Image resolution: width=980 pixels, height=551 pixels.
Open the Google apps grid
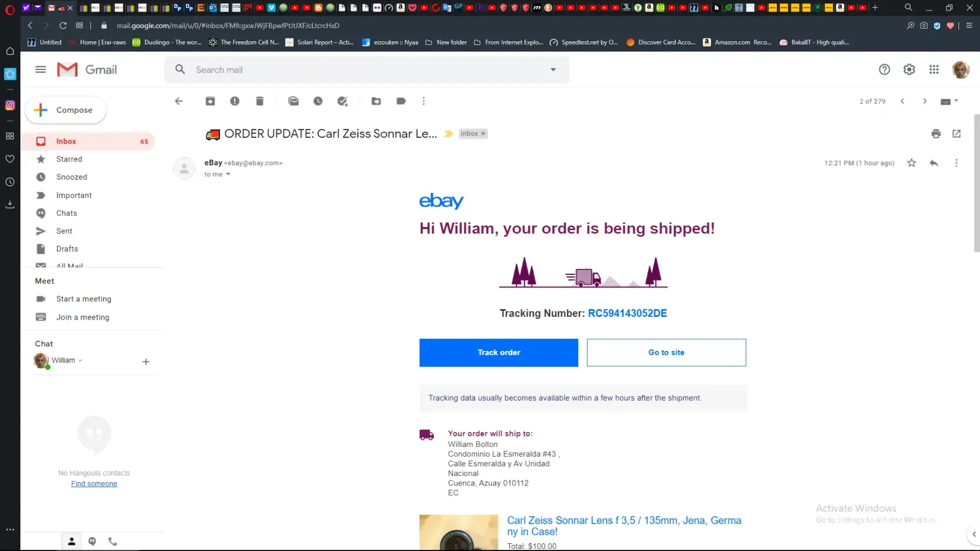click(934, 69)
